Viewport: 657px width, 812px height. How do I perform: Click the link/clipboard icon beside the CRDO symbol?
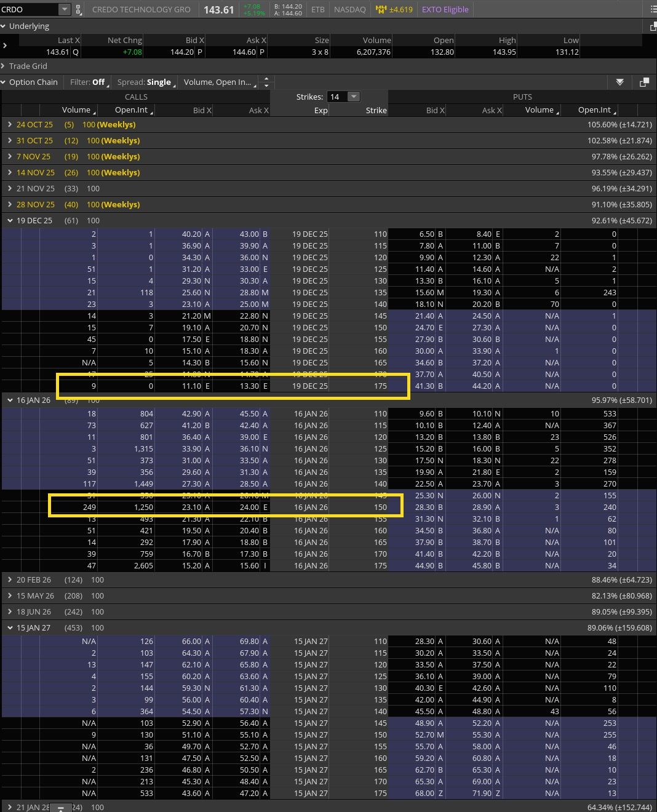[78, 9]
